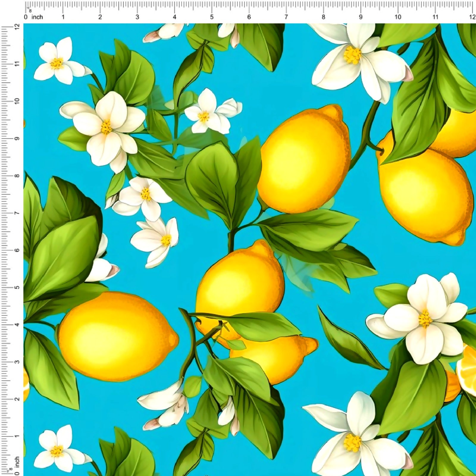Click the "0 inch" label on the vertical ruler
476x476 pixels.
[x=17, y=466]
